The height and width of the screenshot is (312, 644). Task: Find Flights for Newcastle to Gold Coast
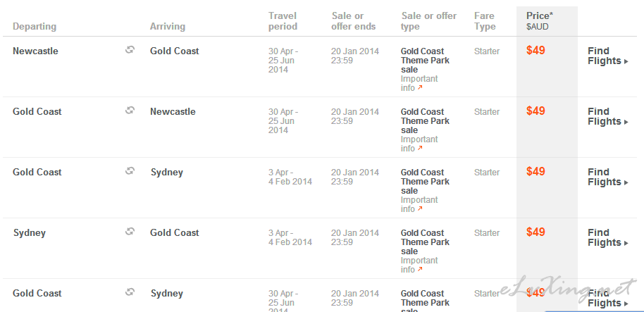coord(608,56)
